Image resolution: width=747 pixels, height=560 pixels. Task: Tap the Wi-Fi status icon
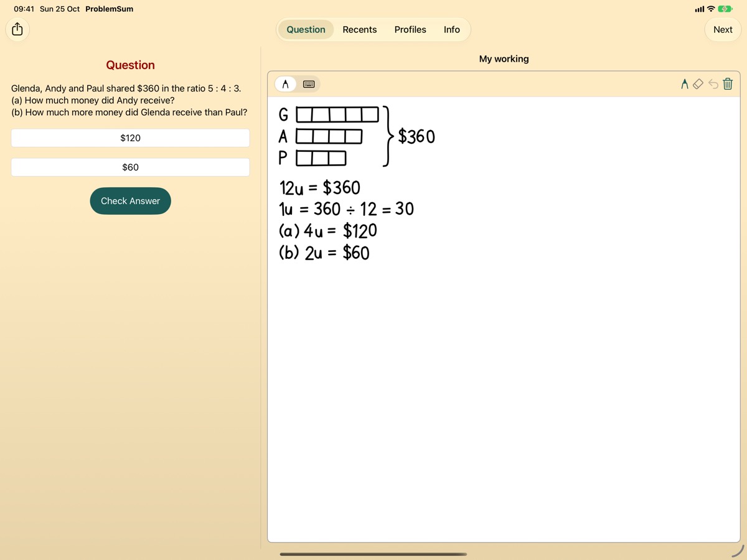click(711, 9)
